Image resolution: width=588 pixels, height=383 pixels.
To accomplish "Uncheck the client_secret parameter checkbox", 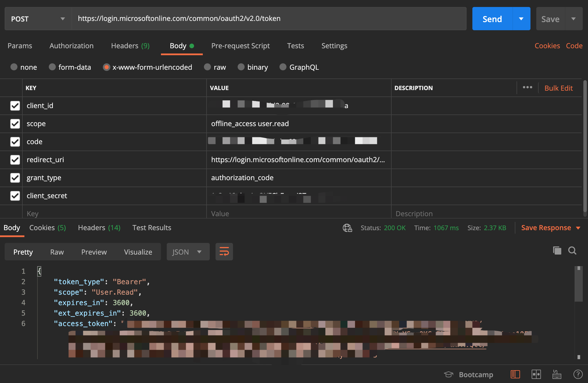I will point(15,196).
